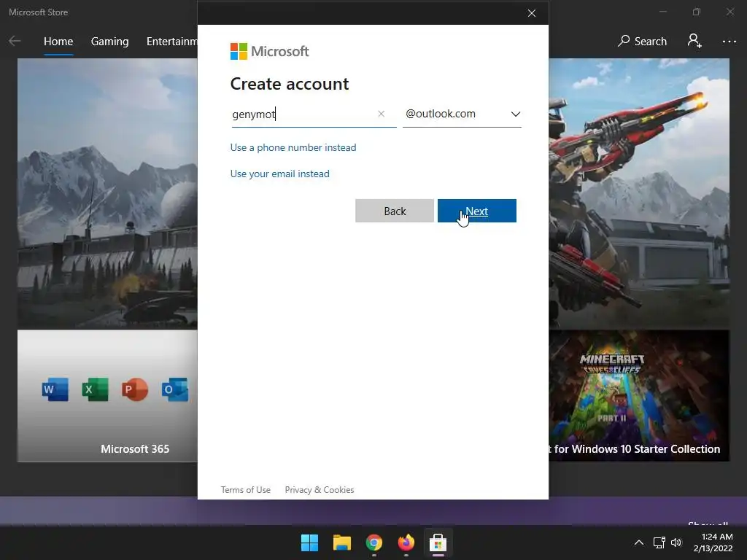Click the Word icon in Microsoft 365 tile
The width and height of the screenshot is (747, 560).
pyautogui.click(x=55, y=389)
